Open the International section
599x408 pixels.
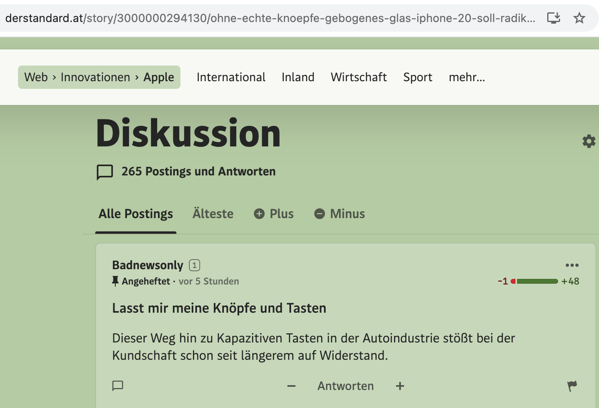[x=231, y=77]
